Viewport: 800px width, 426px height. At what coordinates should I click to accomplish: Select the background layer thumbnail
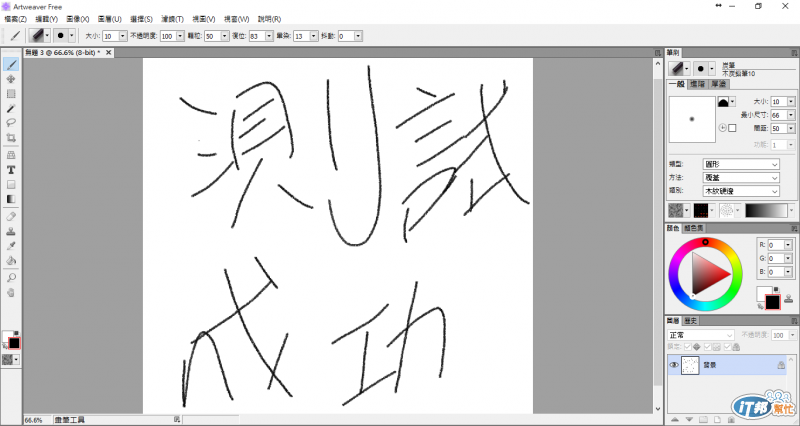[690, 365]
